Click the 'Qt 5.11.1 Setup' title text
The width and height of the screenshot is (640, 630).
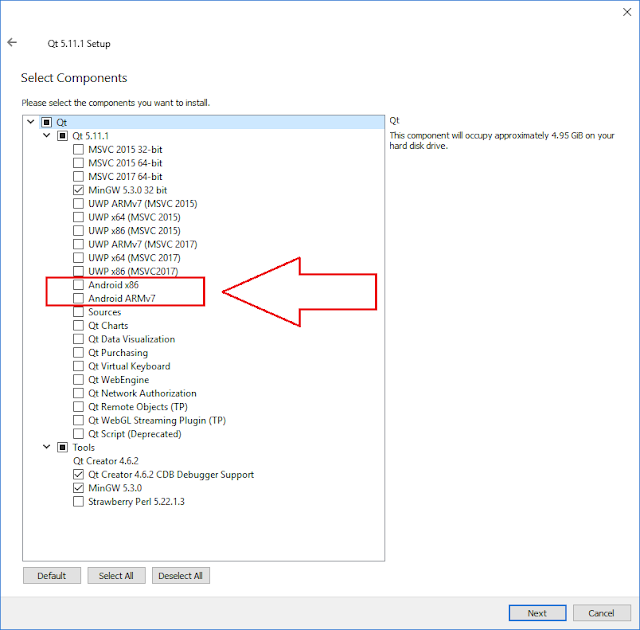click(79, 43)
